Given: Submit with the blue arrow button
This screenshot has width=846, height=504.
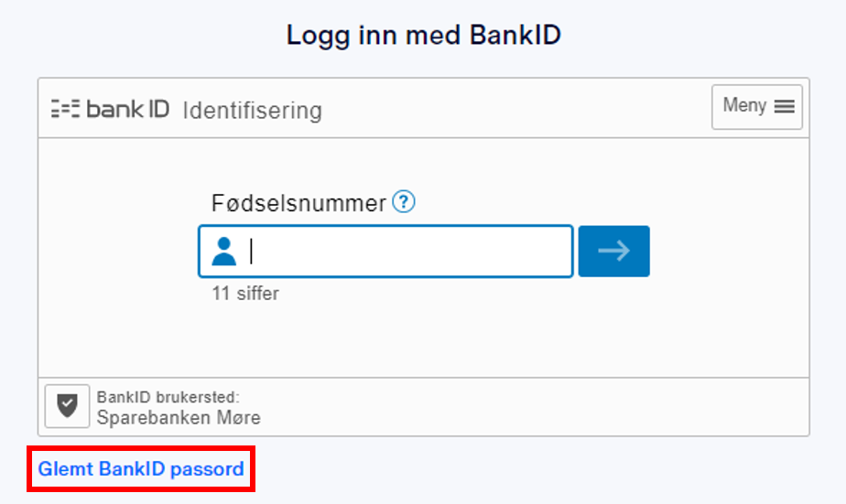Looking at the screenshot, I should tap(614, 252).
